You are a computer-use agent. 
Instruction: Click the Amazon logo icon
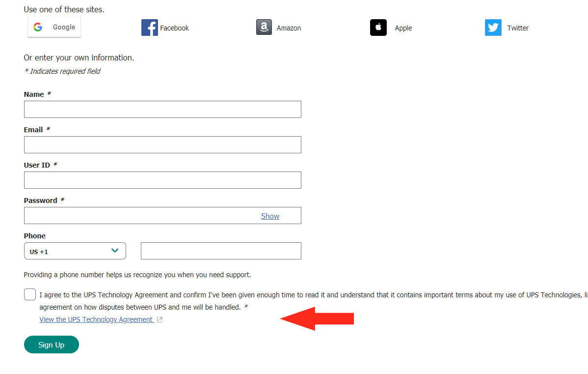(264, 27)
